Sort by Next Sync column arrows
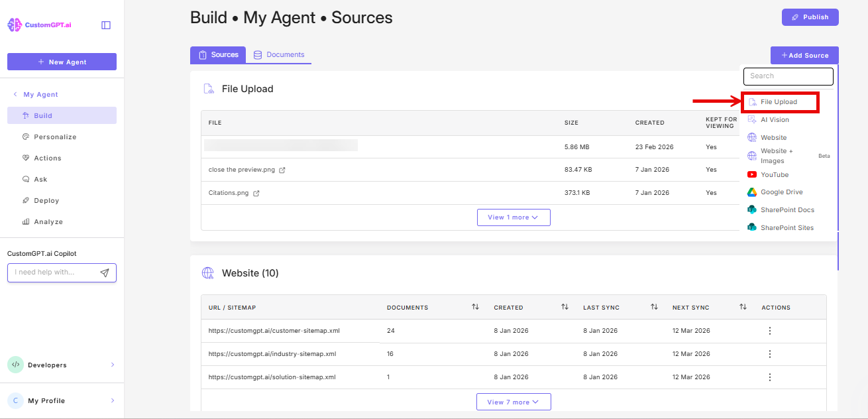868x419 pixels. pos(743,307)
